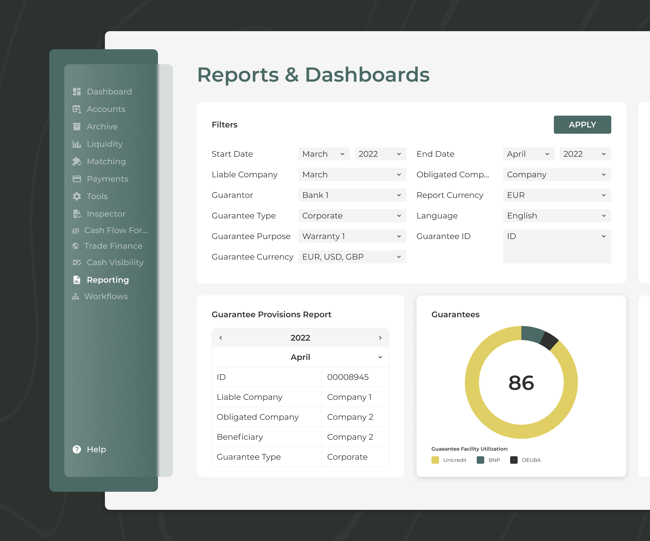
Task: Click the Obligated Company row label in table
Action: coord(257,417)
